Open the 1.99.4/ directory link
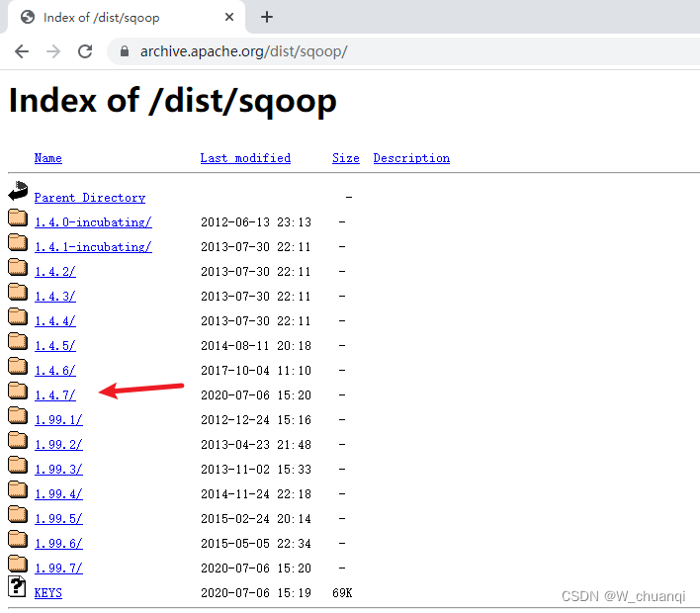 (58, 494)
